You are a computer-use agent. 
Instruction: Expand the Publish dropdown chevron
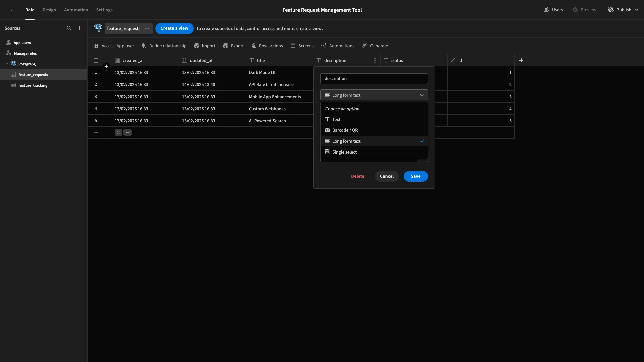(x=636, y=10)
